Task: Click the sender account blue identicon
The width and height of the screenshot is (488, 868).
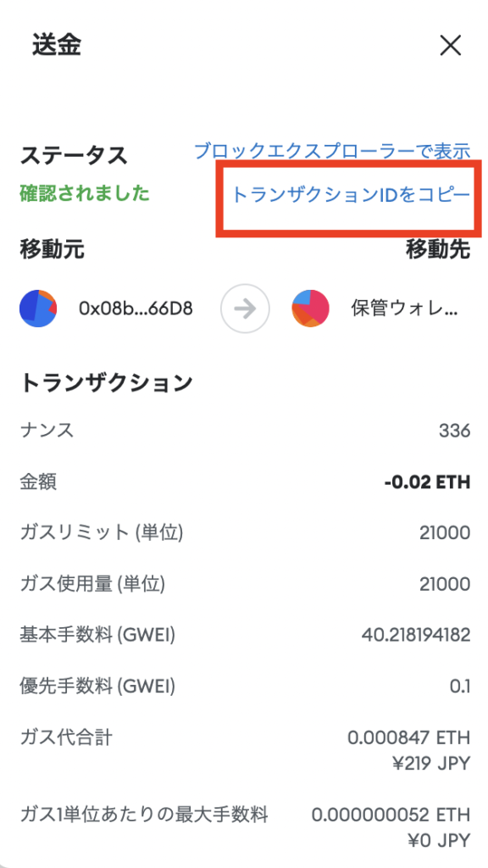Action: pyautogui.click(x=38, y=308)
